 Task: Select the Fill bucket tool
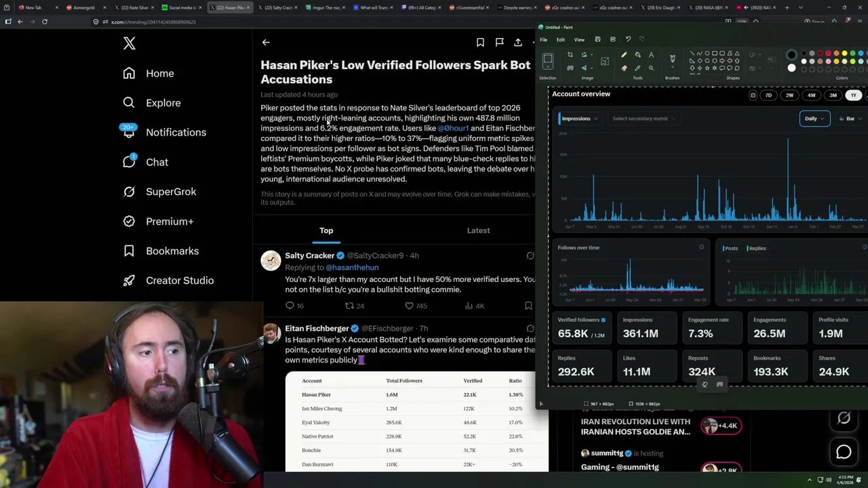(x=637, y=55)
